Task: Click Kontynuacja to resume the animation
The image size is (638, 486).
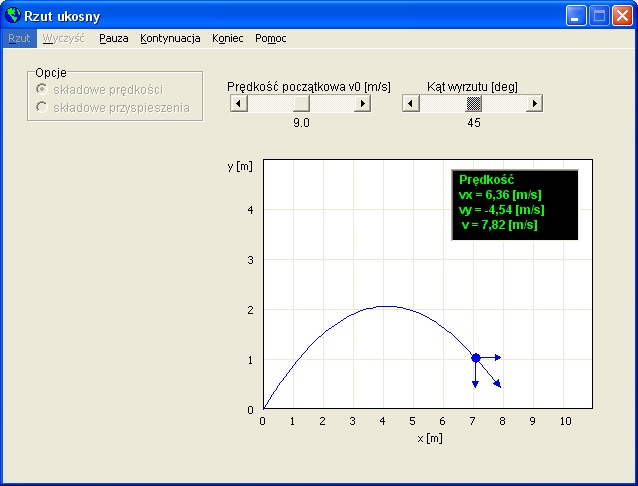Action: click(x=170, y=38)
